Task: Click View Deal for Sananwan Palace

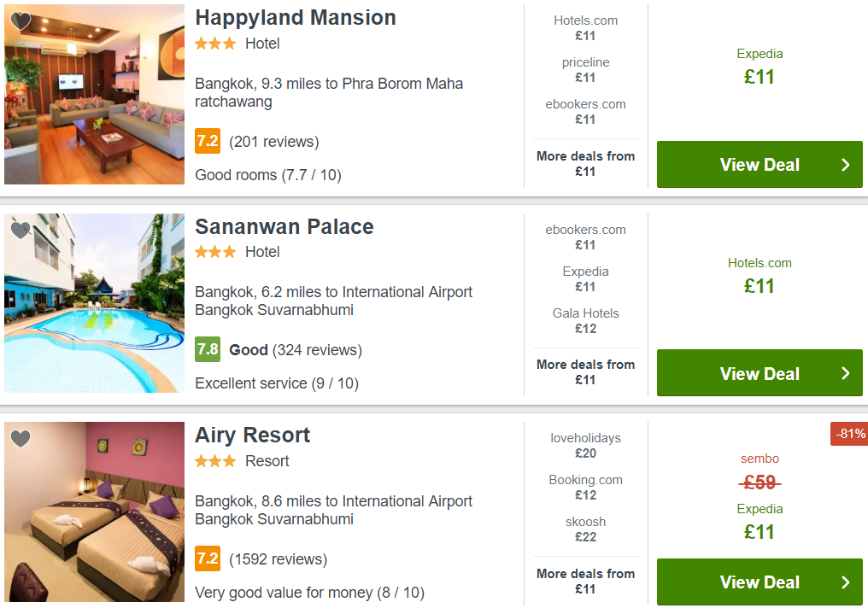Action: tap(759, 373)
